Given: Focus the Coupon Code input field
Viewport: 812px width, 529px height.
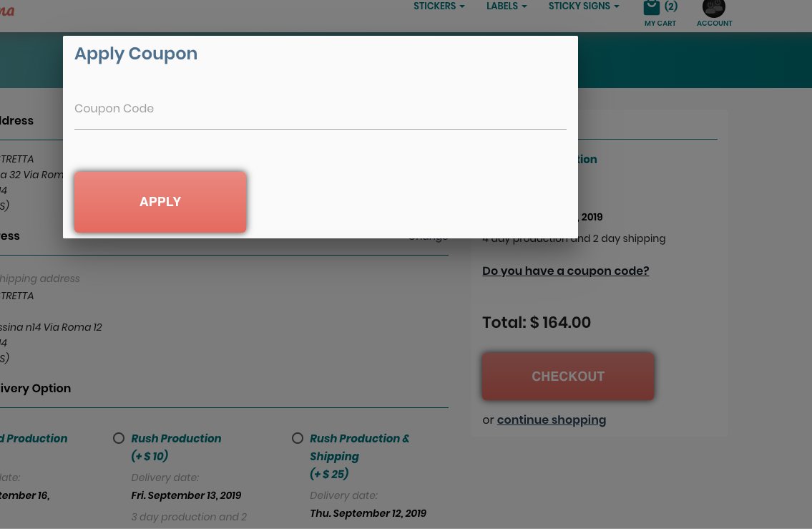Looking at the screenshot, I should (320, 110).
